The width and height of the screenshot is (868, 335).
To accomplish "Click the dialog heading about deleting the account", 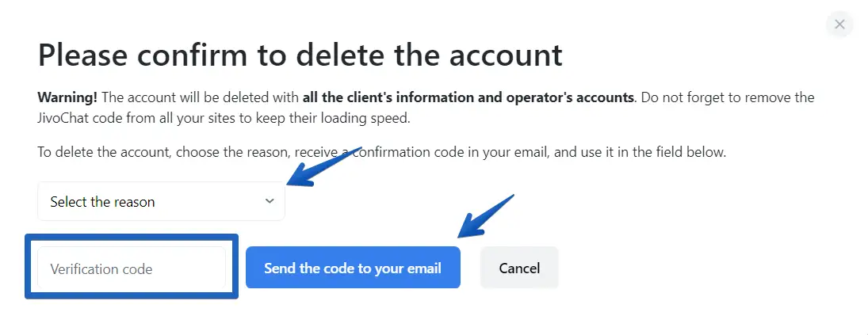I will [x=300, y=55].
